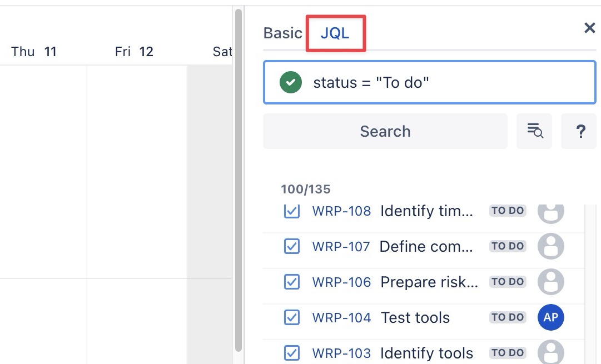Viewport: 601px width, 364px height.
Task: Open JQL help question mark button
Action: 580,131
